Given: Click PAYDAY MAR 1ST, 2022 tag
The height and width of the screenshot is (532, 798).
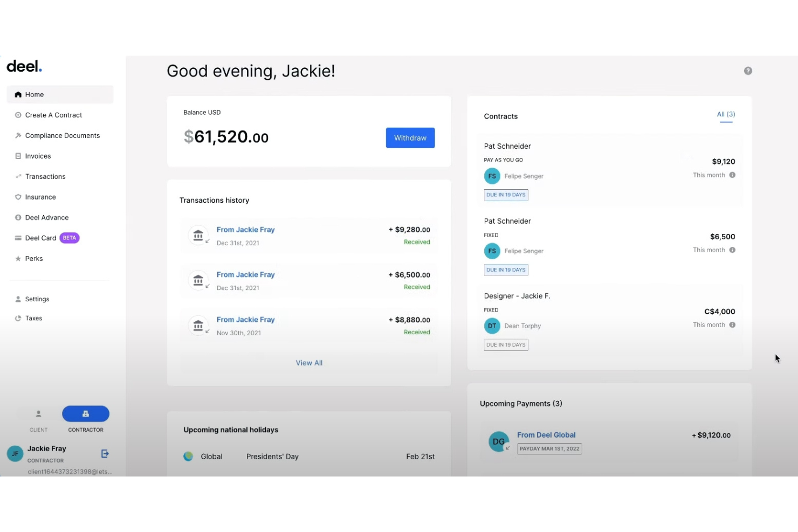Looking at the screenshot, I should point(549,448).
